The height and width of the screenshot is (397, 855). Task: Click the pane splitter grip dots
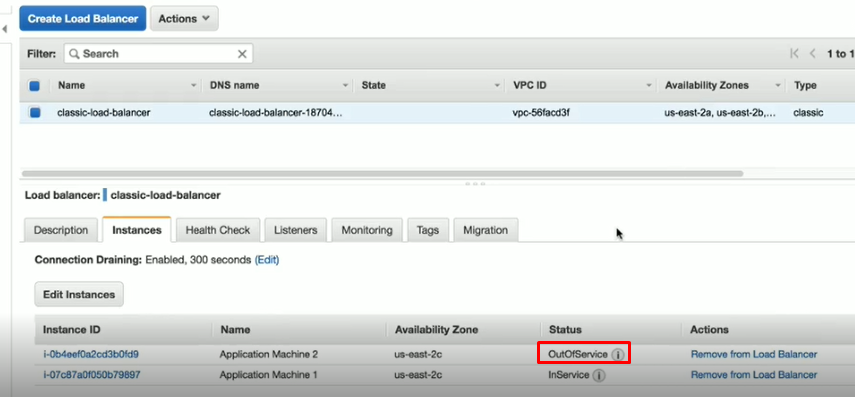click(x=475, y=184)
